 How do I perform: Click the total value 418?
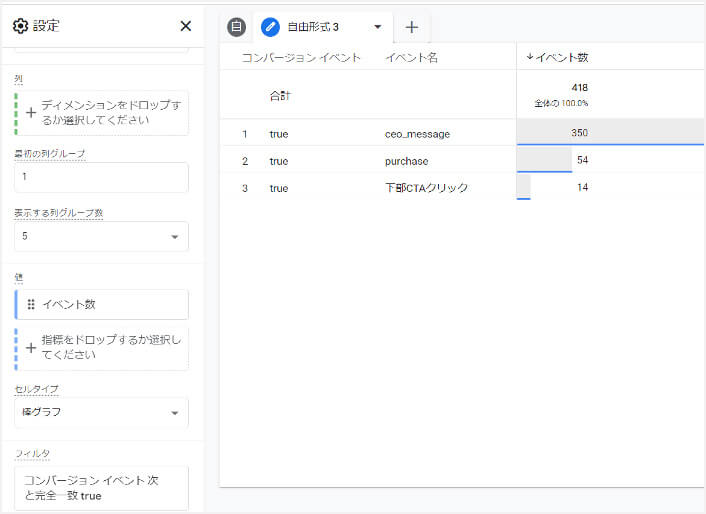tap(579, 88)
